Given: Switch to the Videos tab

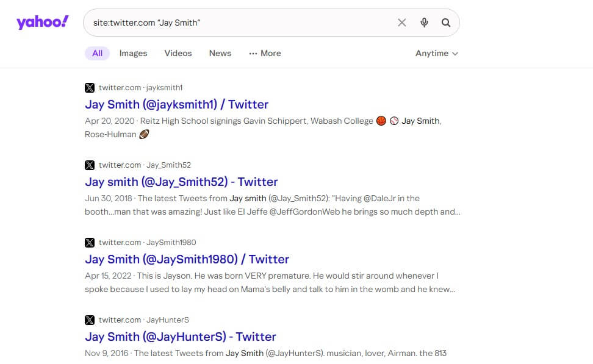Looking at the screenshot, I should 178,53.
